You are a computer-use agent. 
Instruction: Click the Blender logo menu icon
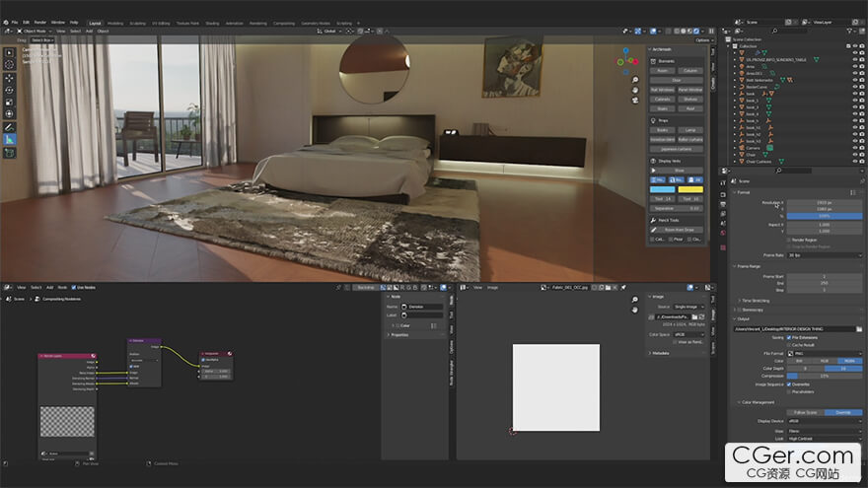pos(6,23)
